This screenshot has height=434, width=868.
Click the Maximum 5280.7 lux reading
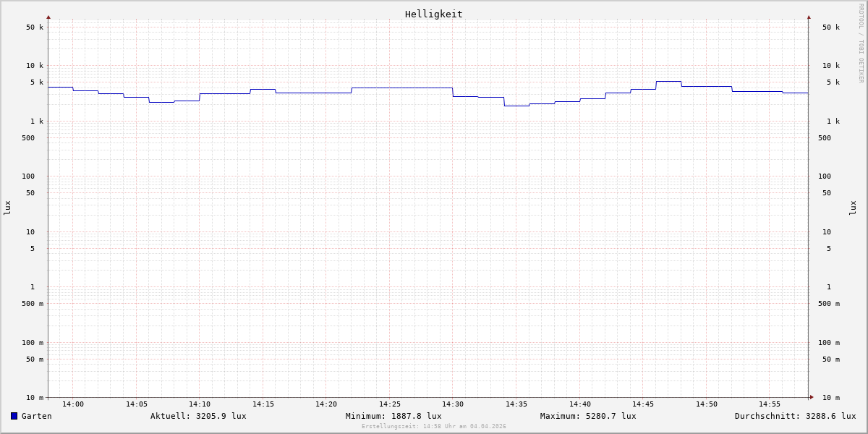pyautogui.click(x=588, y=416)
